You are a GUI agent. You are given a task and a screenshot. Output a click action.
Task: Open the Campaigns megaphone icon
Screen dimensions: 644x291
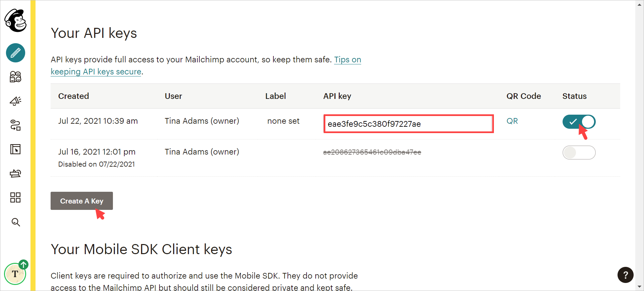coord(15,101)
